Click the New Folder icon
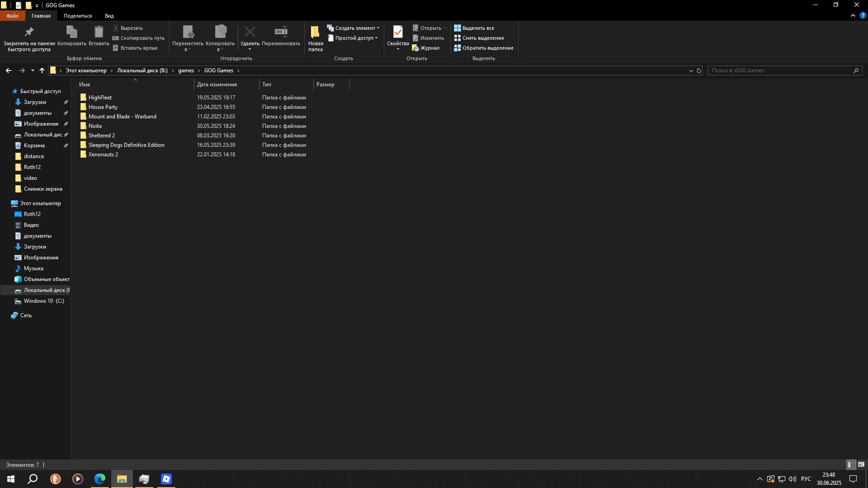868x488 pixels. pos(315,32)
